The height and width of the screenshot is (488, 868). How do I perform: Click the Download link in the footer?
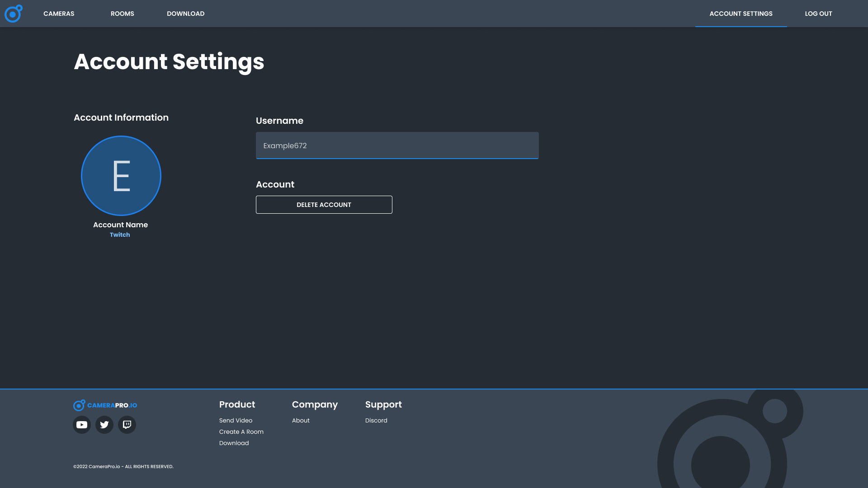[x=234, y=443]
